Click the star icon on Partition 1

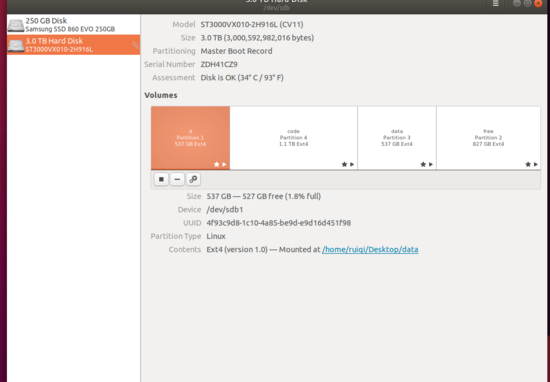216,164
